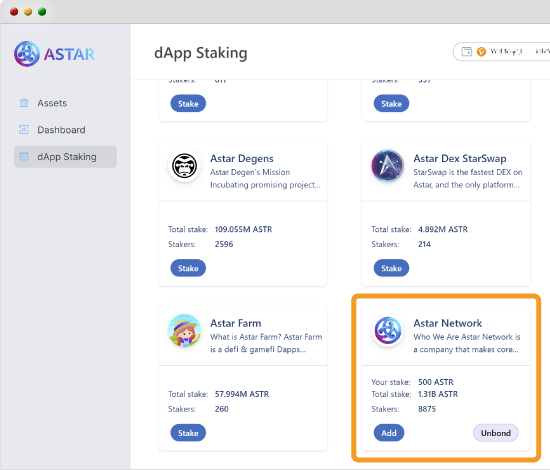Click the dApp Staking page heading
This screenshot has height=470, width=550.
click(201, 53)
